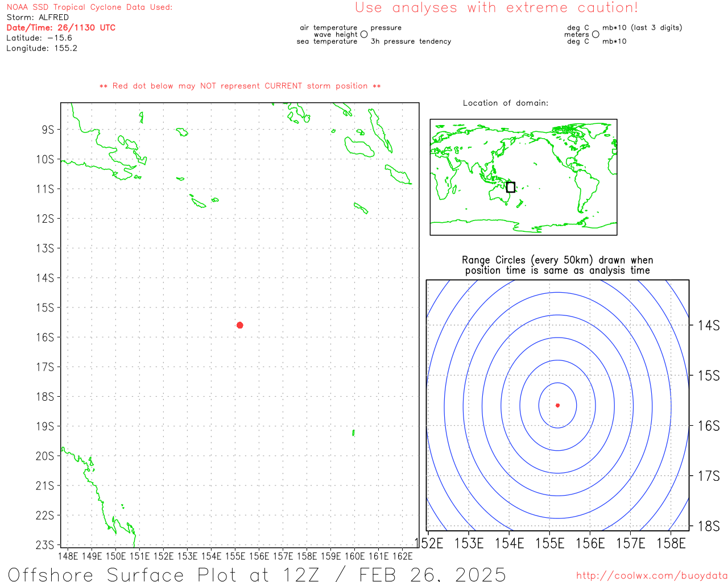The width and height of the screenshot is (728, 582).
Task: Click the units legend circle next to 'meters'
Action: coord(595,35)
